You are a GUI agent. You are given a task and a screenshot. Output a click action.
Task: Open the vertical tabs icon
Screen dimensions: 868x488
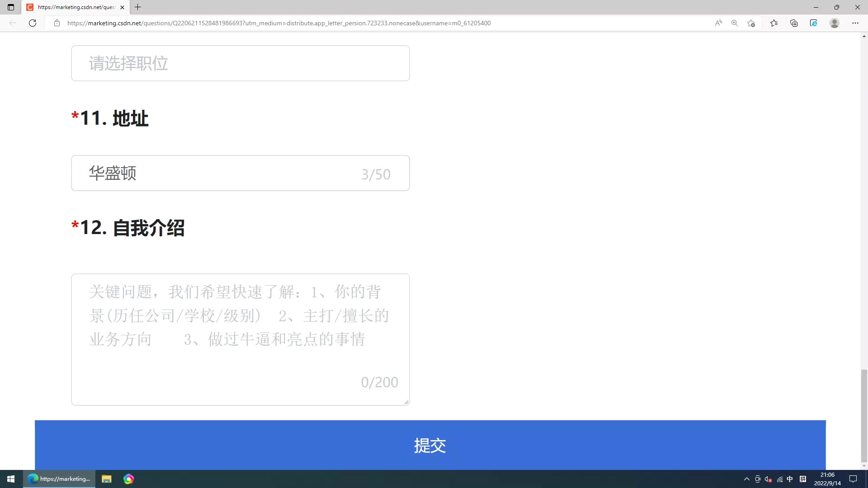11,7
